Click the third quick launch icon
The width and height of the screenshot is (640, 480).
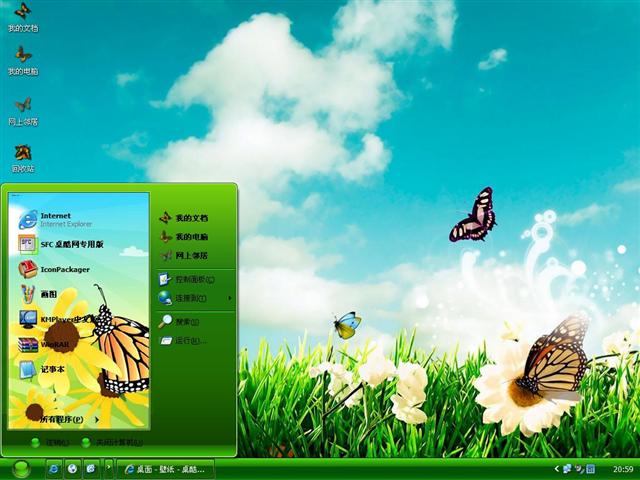[x=91, y=469]
